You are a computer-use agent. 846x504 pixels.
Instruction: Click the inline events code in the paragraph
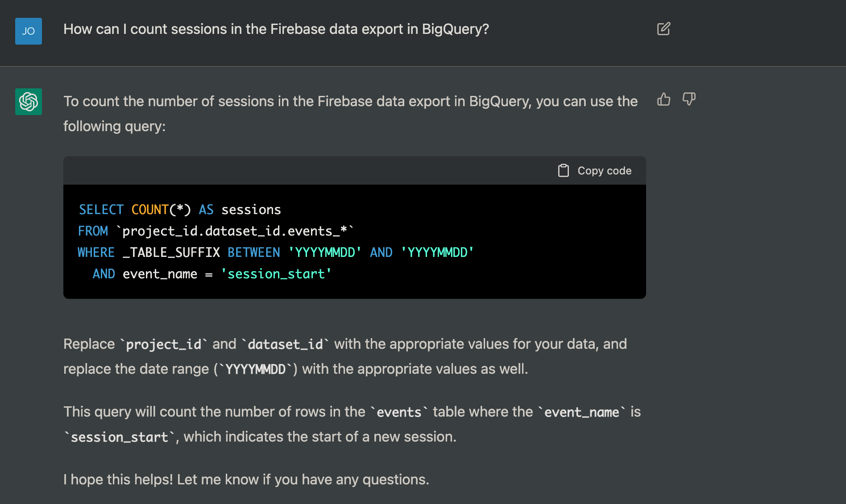(x=399, y=412)
